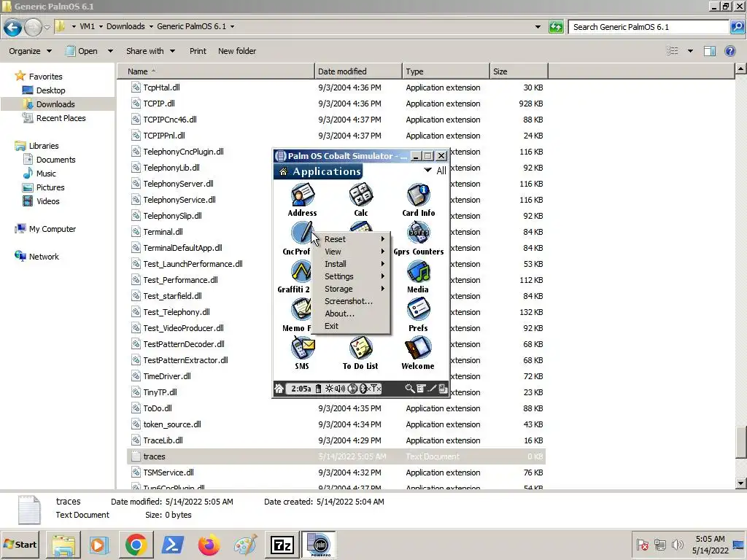This screenshot has width=747, height=560.
Task: Tap the pen input icon in Palm bar
Action: (x=432, y=389)
